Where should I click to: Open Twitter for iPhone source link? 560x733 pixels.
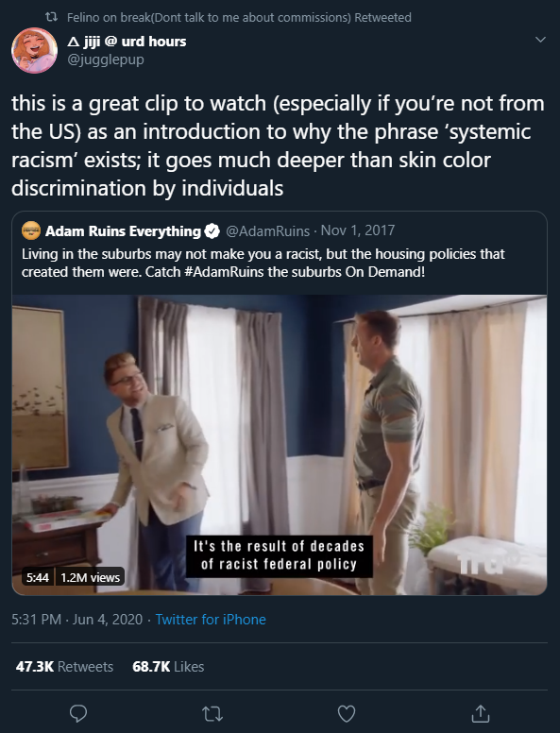click(211, 620)
